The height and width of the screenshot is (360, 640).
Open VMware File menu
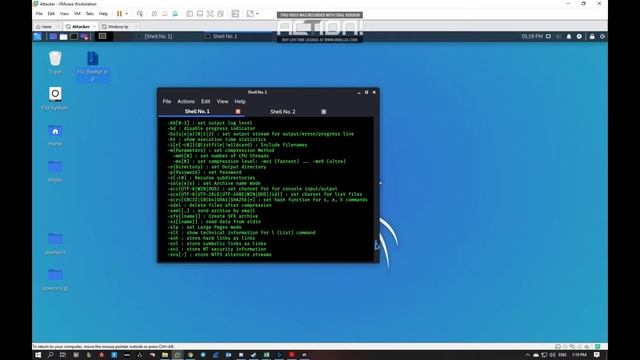[39, 13]
